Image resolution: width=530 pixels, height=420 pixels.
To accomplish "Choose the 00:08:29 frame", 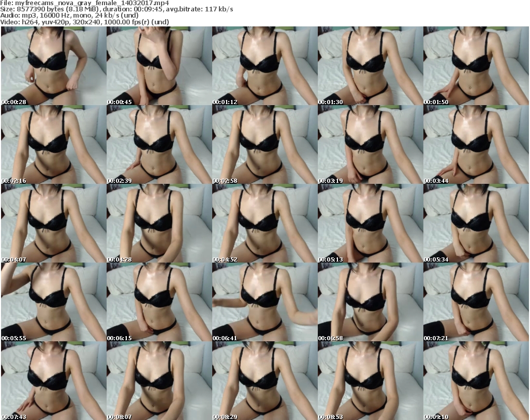I will [x=264, y=381].
